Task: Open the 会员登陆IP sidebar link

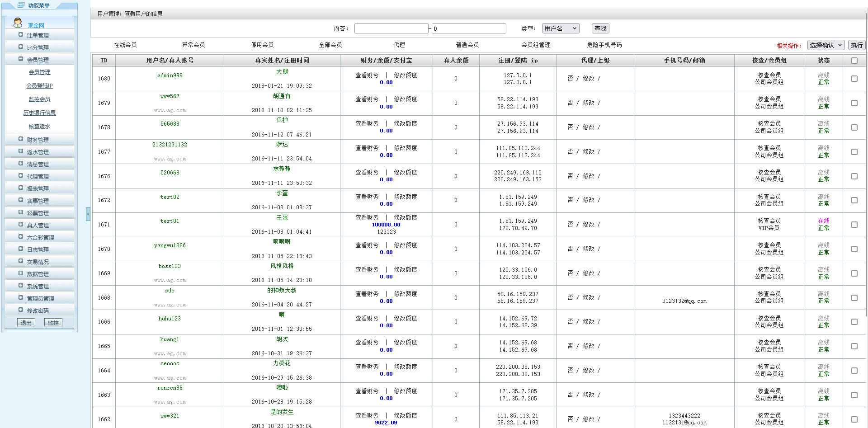Action: click(x=39, y=86)
